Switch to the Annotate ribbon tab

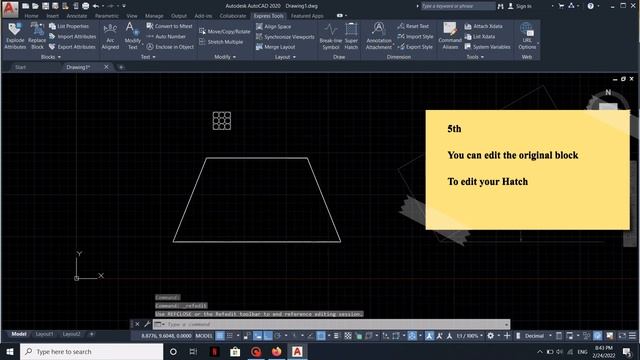click(77, 16)
